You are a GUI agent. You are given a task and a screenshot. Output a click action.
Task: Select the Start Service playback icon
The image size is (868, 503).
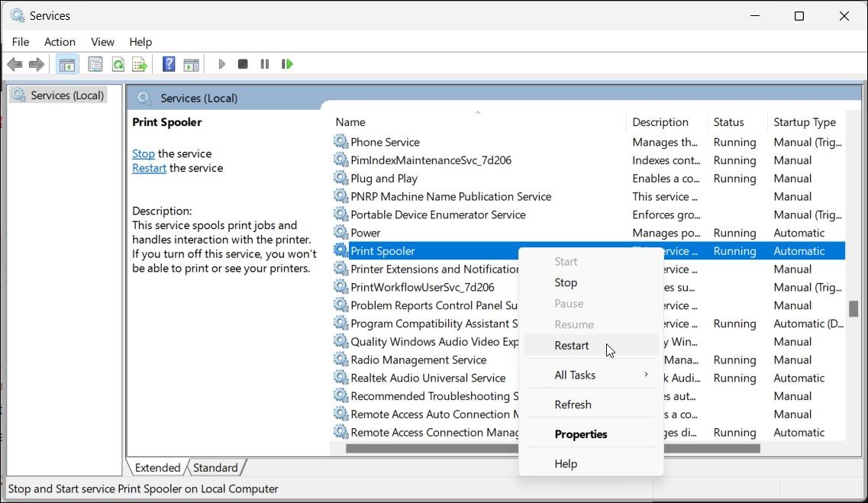pos(221,64)
